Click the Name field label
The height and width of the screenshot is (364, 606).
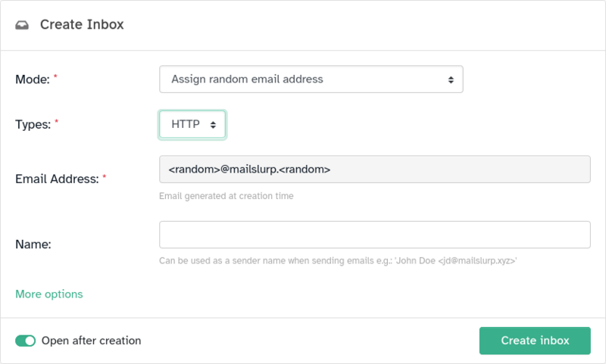[x=33, y=244]
